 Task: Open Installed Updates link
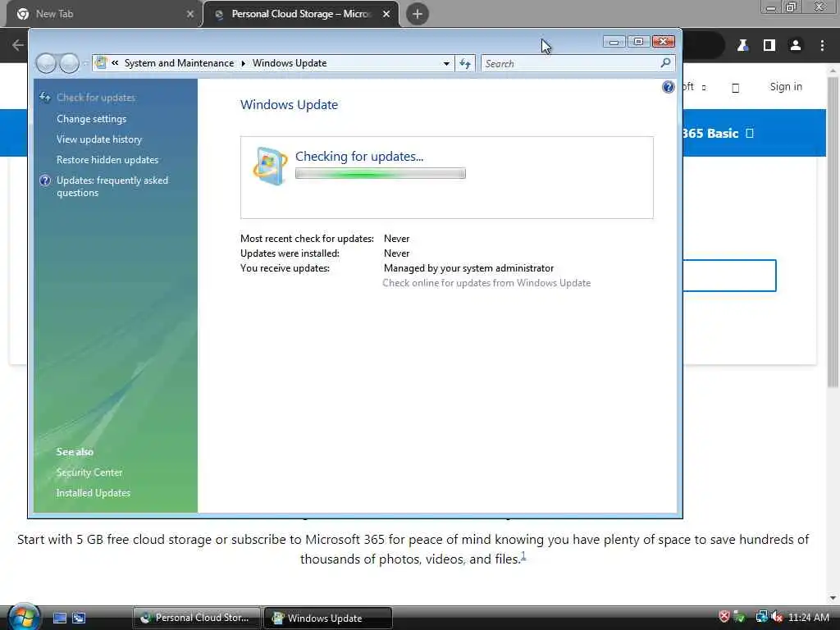click(94, 493)
